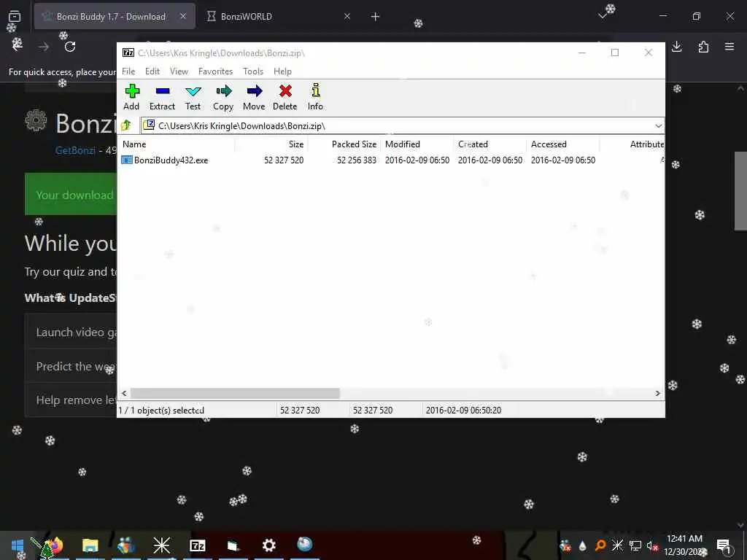This screenshot has width=747, height=560.
Task: Click the scroll left arrow in 7-Zip
Action: pos(124,393)
